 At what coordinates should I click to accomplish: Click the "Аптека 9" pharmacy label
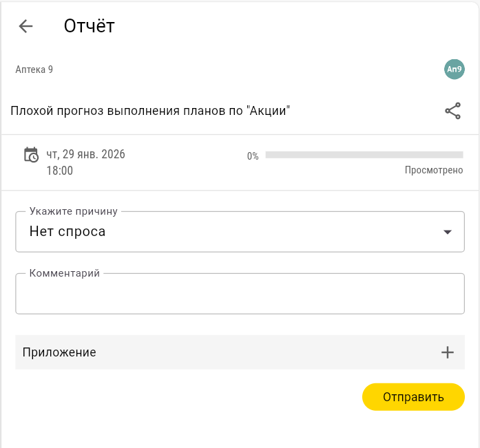point(34,70)
